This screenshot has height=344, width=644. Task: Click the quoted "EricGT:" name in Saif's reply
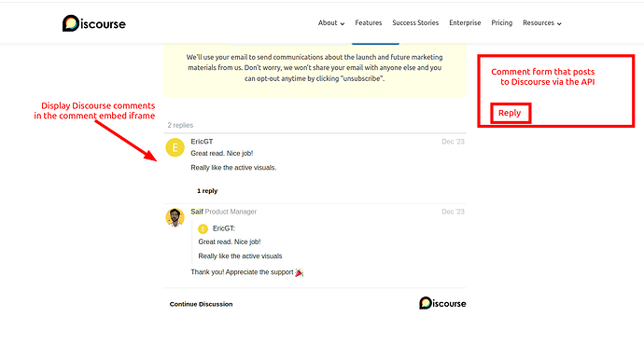pyautogui.click(x=224, y=228)
